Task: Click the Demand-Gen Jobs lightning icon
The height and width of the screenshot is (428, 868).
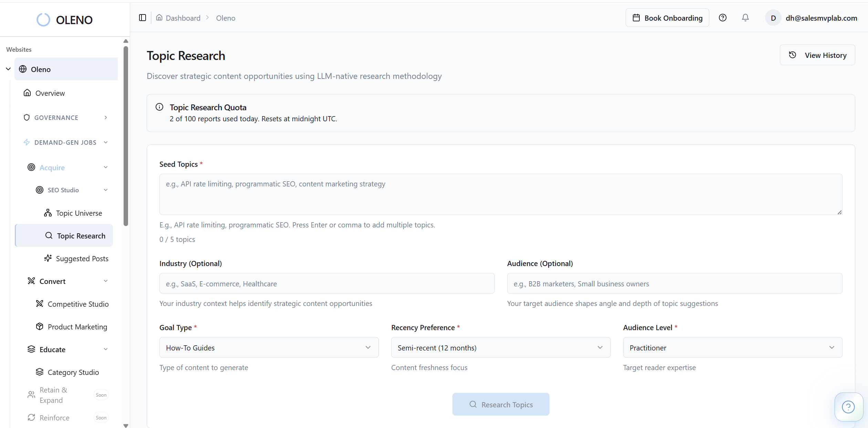Action: pyautogui.click(x=27, y=142)
